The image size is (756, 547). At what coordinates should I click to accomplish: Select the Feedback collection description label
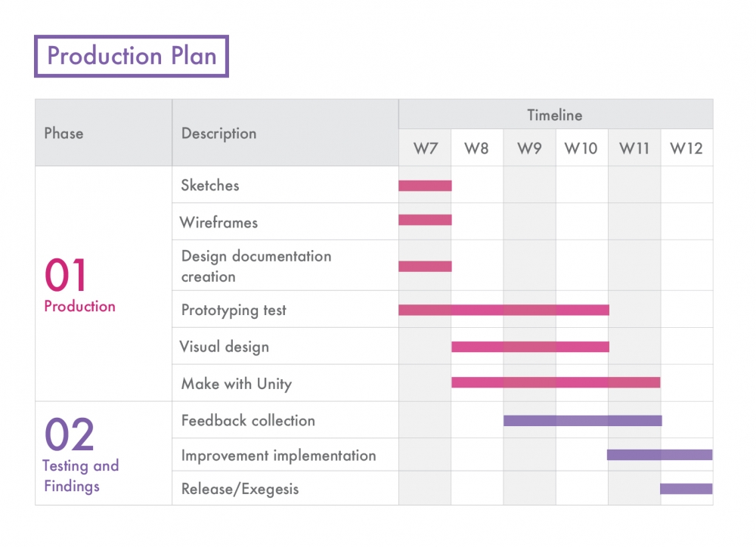point(248,421)
